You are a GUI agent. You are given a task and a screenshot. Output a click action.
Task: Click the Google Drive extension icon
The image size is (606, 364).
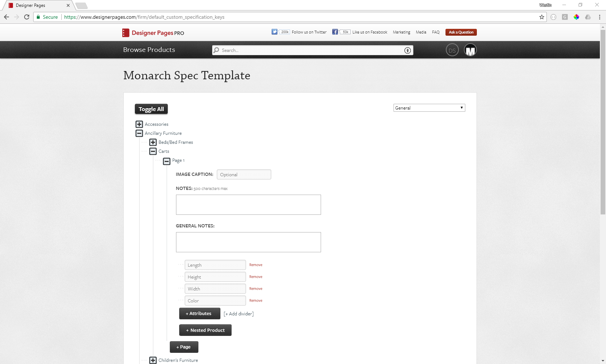[x=588, y=17]
